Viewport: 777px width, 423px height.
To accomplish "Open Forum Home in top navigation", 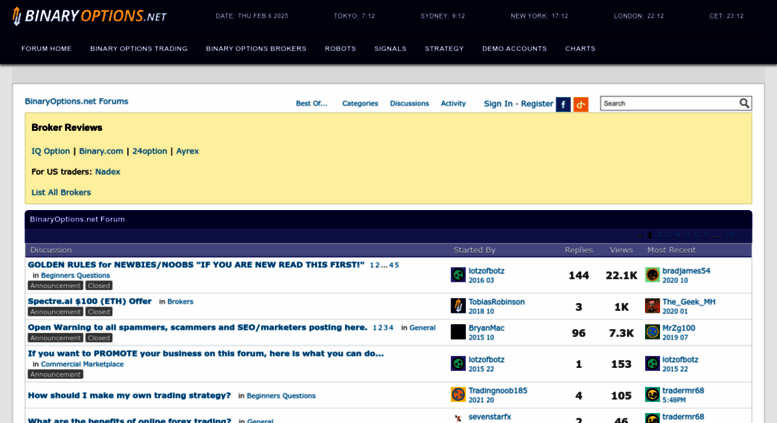I will pos(46,49).
